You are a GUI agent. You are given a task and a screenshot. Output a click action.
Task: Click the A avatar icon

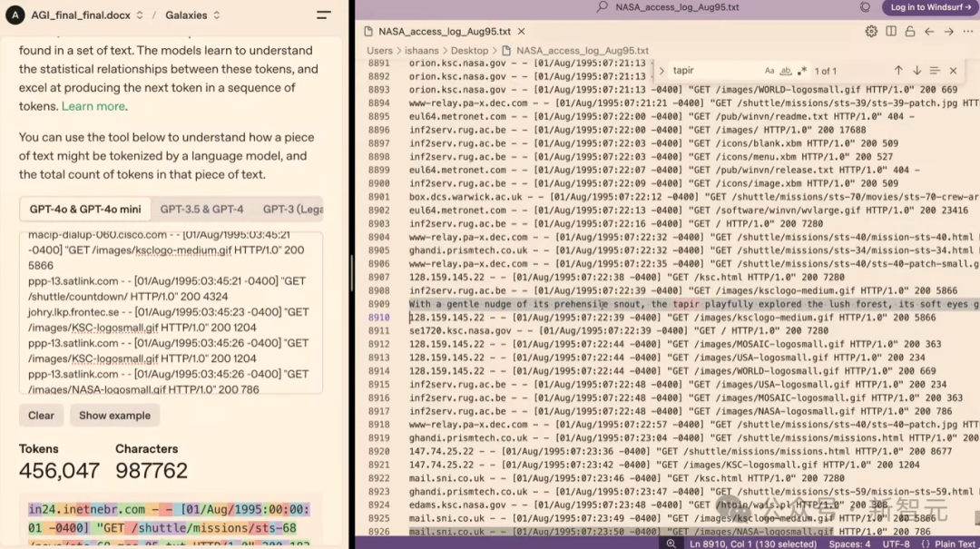pos(15,15)
